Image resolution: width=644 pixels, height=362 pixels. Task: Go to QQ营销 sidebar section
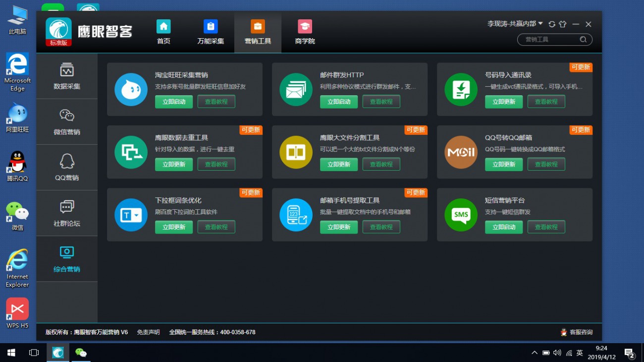[x=67, y=168]
